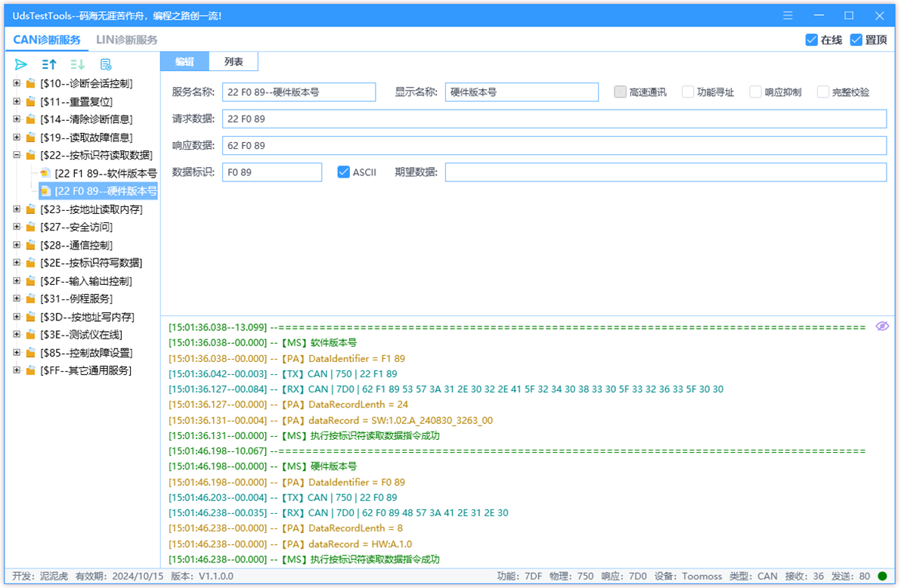This screenshot has height=588, width=901.
Task: Uncheck the ASCII checkbox
Action: click(343, 172)
